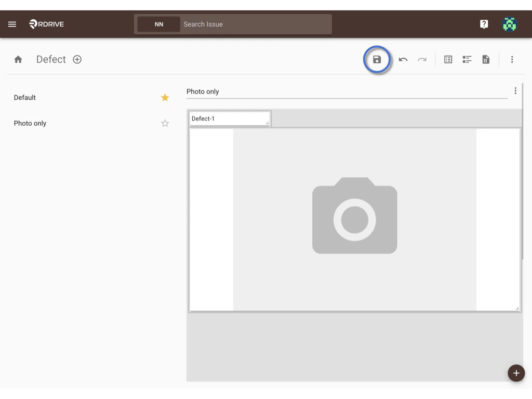Select the detailed list layout icon

[467, 59]
